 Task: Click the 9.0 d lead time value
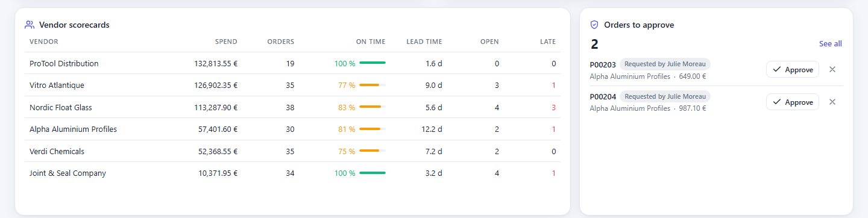pos(433,86)
